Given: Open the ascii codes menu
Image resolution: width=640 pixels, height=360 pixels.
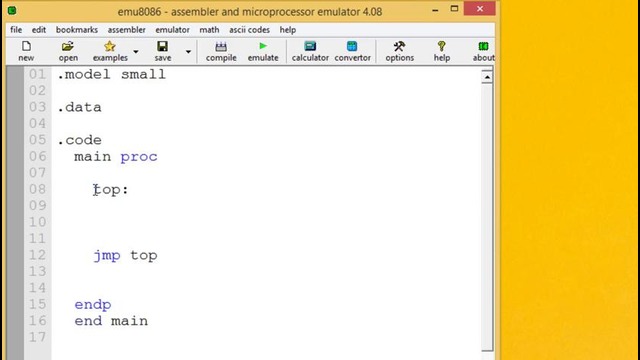Looking at the screenshot, I should pos(249,30).
